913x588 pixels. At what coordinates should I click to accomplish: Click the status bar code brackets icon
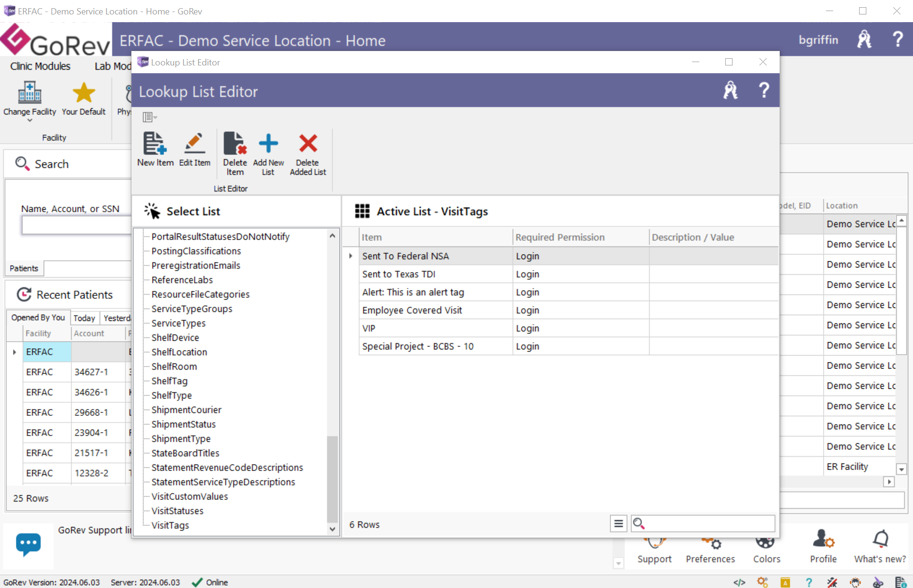click(739, 582)
